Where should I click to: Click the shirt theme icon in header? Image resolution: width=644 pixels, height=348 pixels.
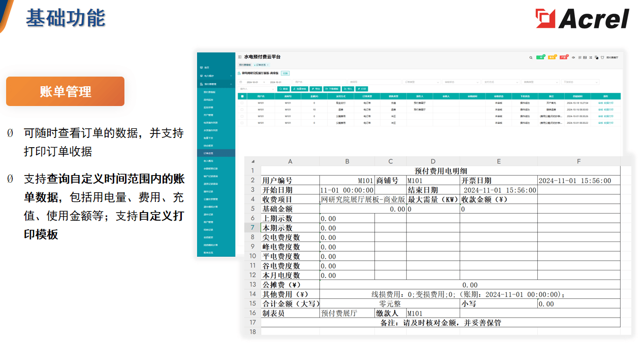tap(602, 57)
